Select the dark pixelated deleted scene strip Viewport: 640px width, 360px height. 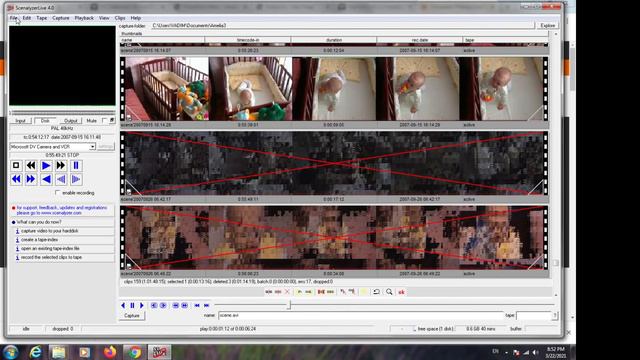pyautogui.click(x=334, y=163)
